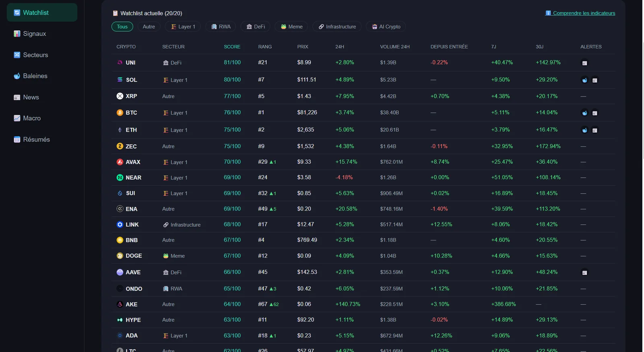Click ONDO's RWA sector label
Viewport: 644px width, 352px height.
pos(172,289)
